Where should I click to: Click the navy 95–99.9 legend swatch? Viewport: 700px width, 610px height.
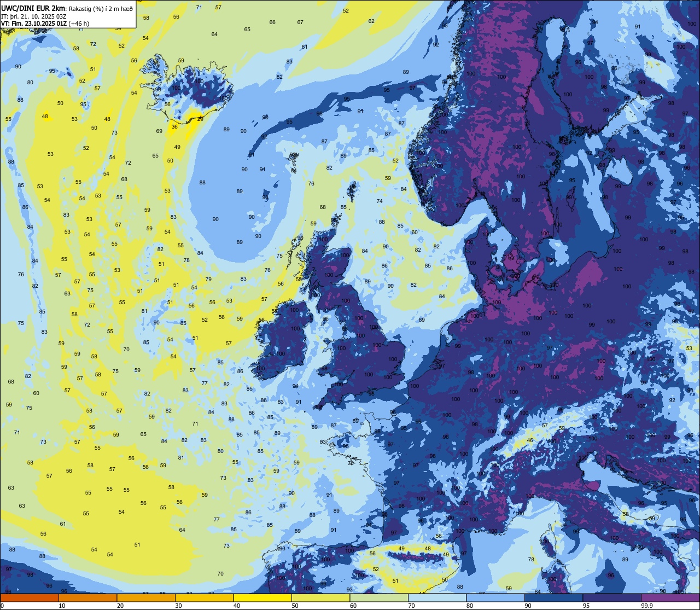click(x=612, y=597)
